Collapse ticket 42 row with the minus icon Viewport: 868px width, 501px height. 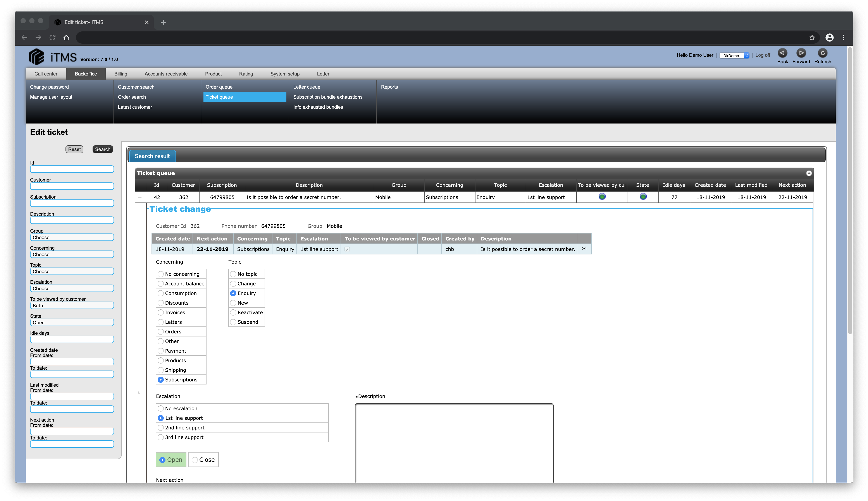[139, 197]
